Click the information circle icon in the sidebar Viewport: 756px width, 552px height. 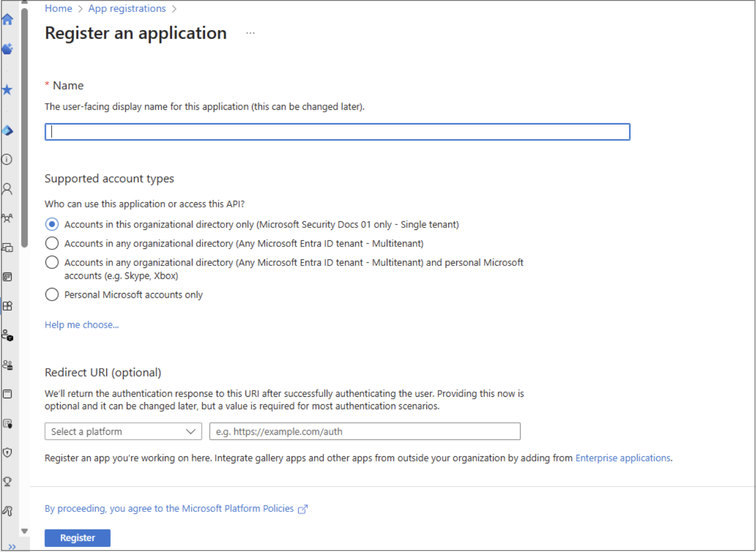[7, 159]
